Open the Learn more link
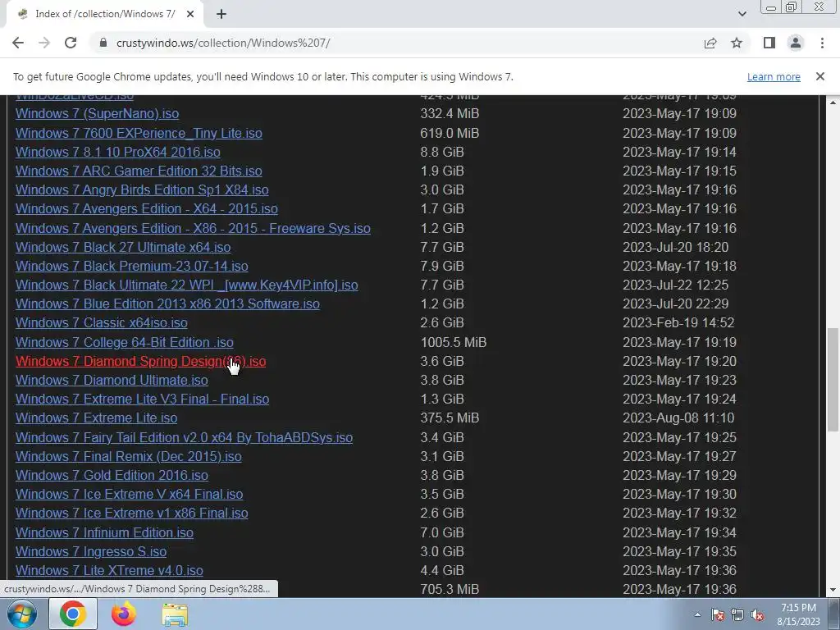840x630 pixels. click(774, 76)
